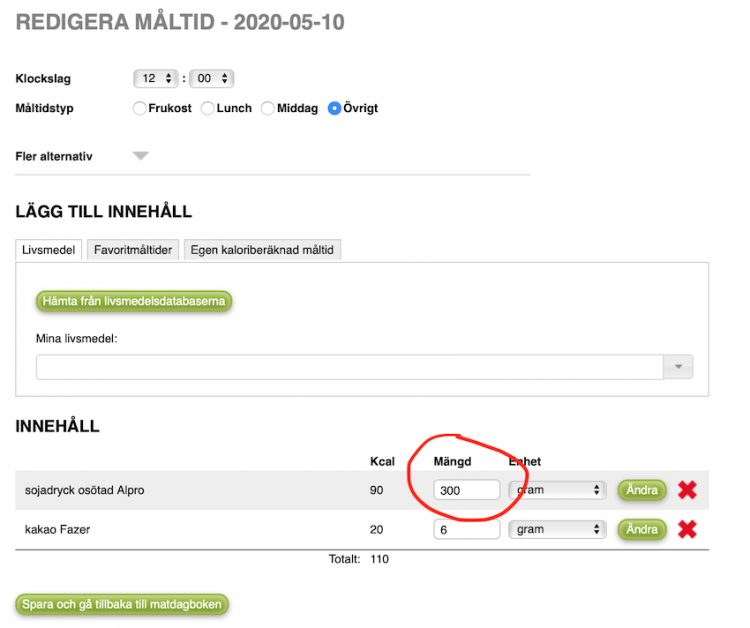Viewport: 750px width, 628px height.
Task: Select the Övrigt radio option
Action: tap(334, 109)
